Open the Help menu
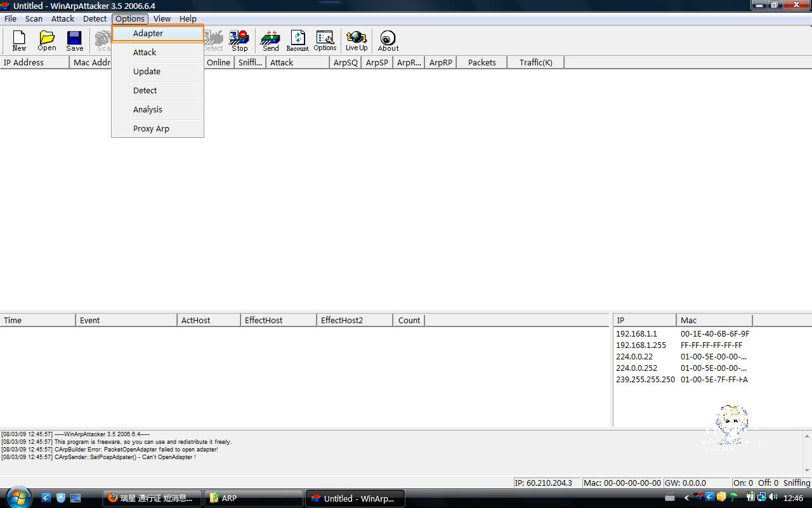This screenshot has width=812, height=508. (188, 18)
